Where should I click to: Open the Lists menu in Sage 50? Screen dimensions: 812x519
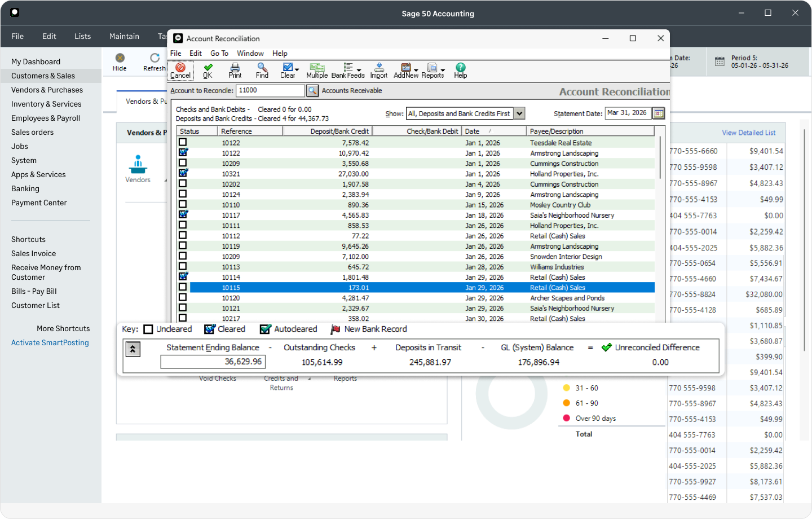(x=82, y=36)
